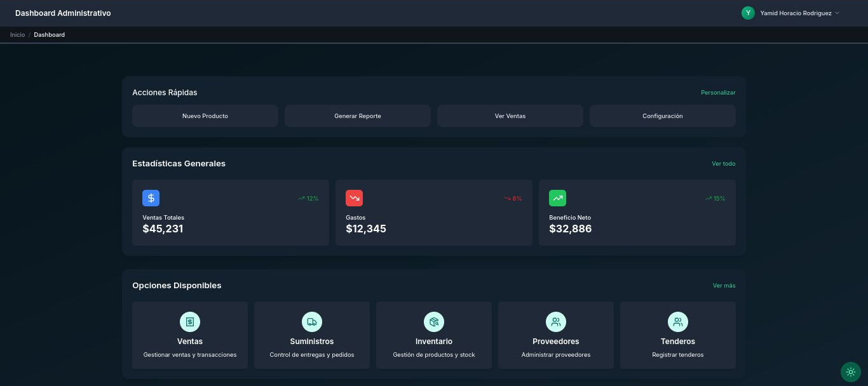Open the Inventario package icon
The width and height of the screenshot is (868, 386).
point(434,322)
